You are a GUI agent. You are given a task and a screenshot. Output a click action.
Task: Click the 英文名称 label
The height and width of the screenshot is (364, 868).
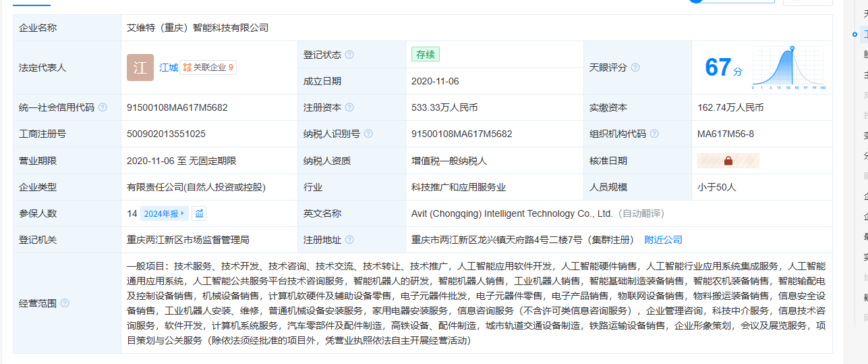tap(322, 213)
